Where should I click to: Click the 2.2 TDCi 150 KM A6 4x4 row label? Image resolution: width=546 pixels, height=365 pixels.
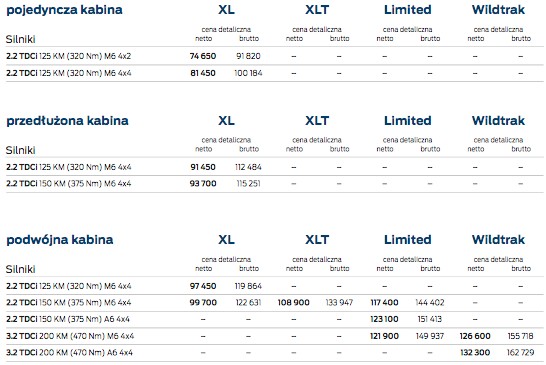(x=68, y=319)
